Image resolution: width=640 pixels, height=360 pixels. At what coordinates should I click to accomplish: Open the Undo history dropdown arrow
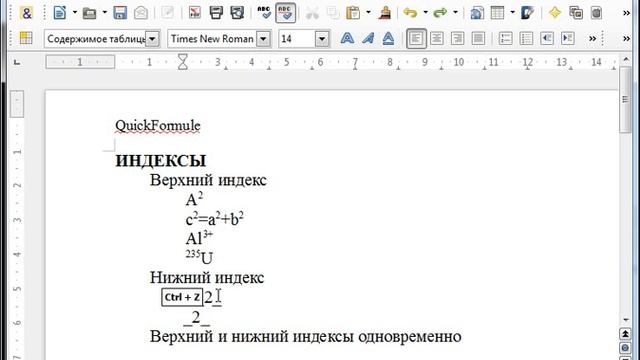point(425,13)
